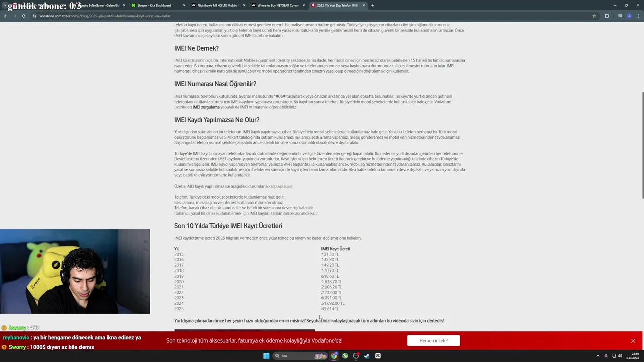Image resolution: width=644 pixels, height=362 pixels.
Task: Click the microphone tray icon
Action: 606,356
